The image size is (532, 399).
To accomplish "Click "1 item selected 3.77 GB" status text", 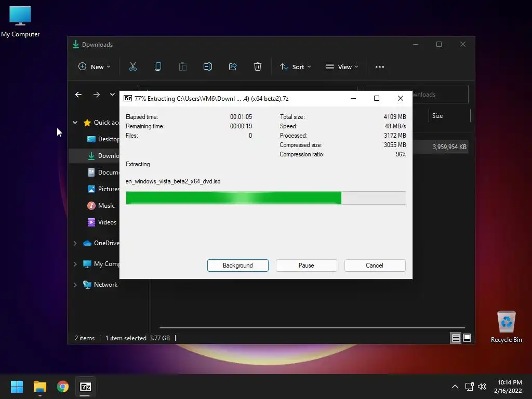I will pos(137,338).
